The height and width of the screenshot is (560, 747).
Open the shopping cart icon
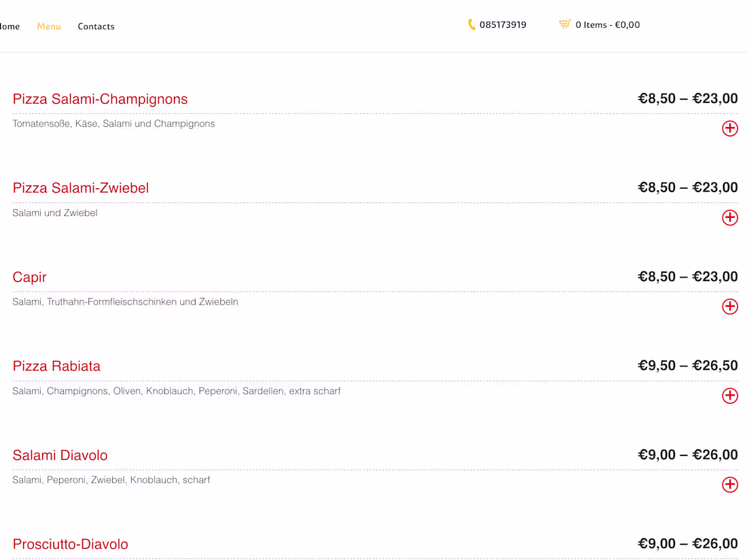click(x=564, y=24)
